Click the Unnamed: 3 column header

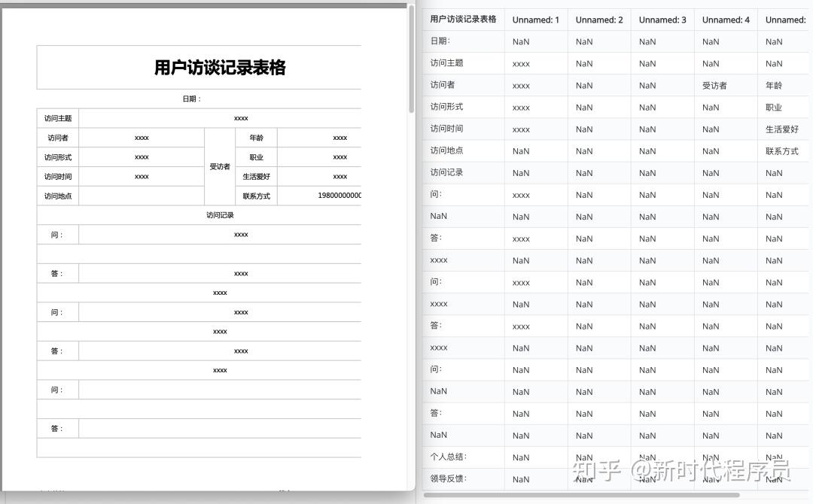point(662,20)
